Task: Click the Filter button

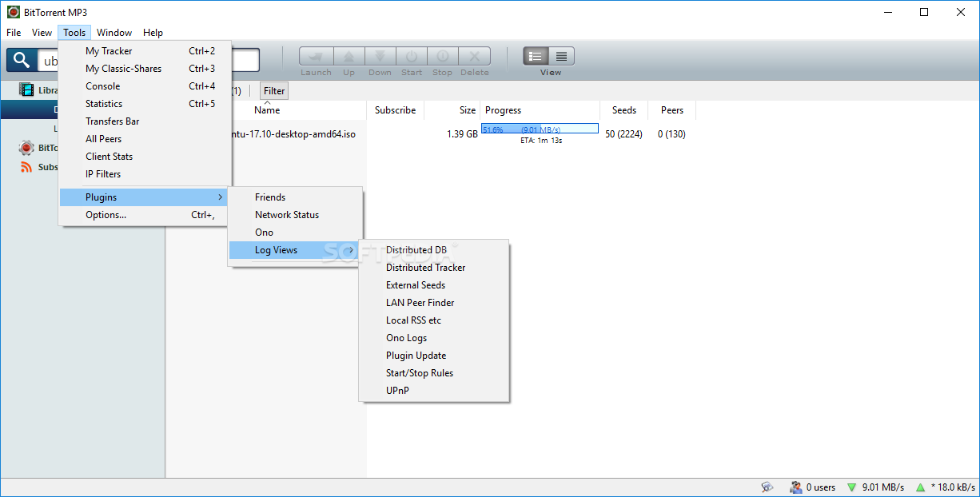Action: tap(274, 91)
